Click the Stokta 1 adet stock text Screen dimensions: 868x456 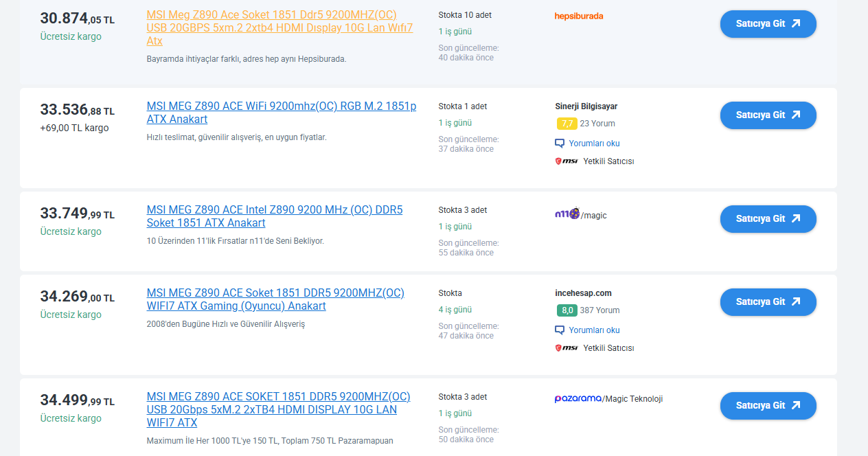coord(463,106)
